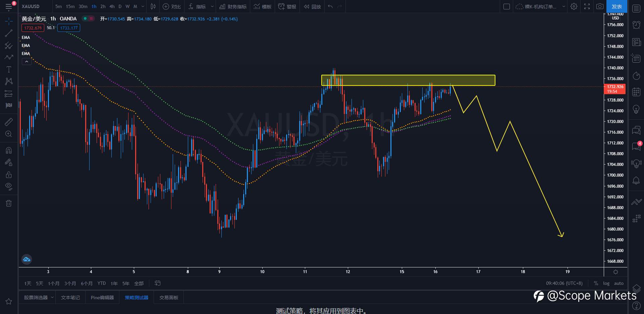The image size is (644, 314).
Task: Toggle lock all drawing tools
Action: pyautogui.click(x=9, y=175)
